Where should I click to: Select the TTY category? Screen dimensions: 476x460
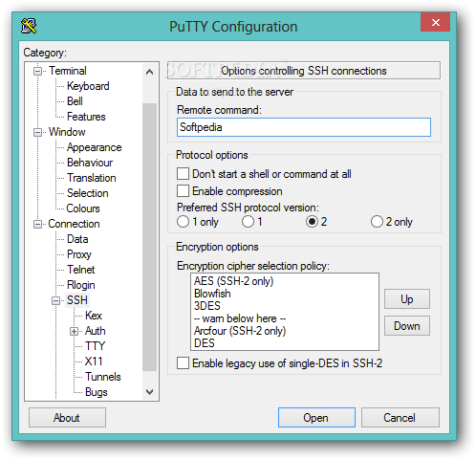pos(95,346)
